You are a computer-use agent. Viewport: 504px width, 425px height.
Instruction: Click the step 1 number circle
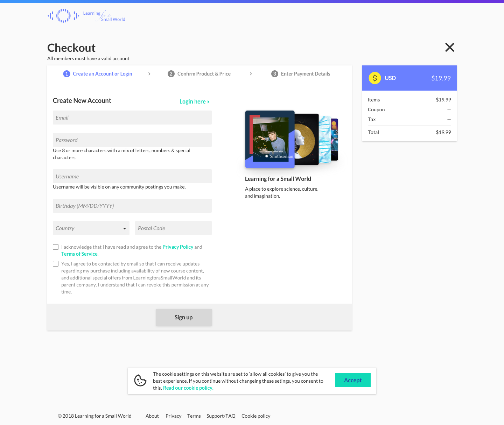66,74
